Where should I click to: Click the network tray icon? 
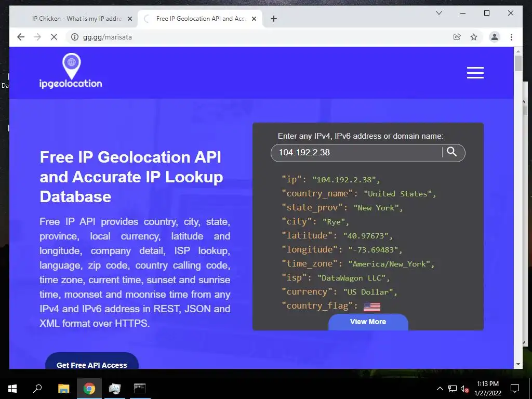pyautogui.click(x=453, y=389)
